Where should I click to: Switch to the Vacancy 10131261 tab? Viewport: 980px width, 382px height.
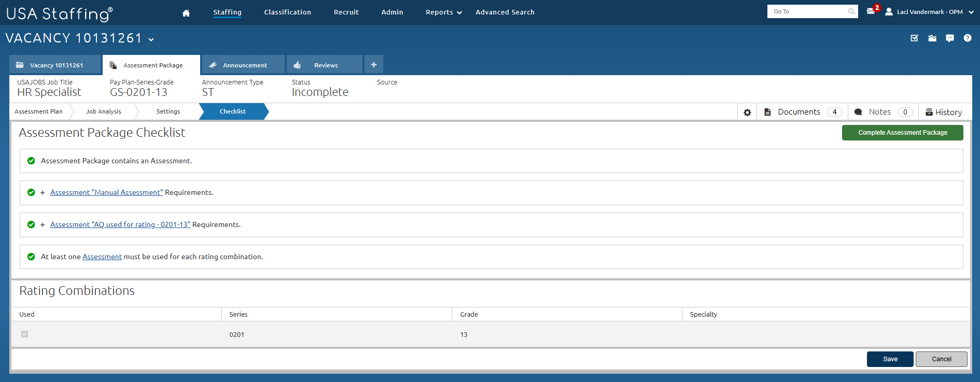coord(55,65)
